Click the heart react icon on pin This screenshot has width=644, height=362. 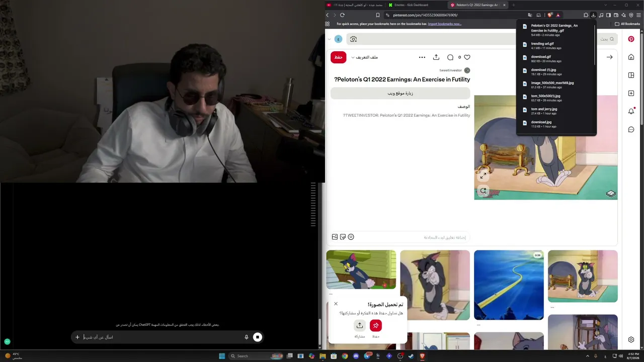coord(467,57)
